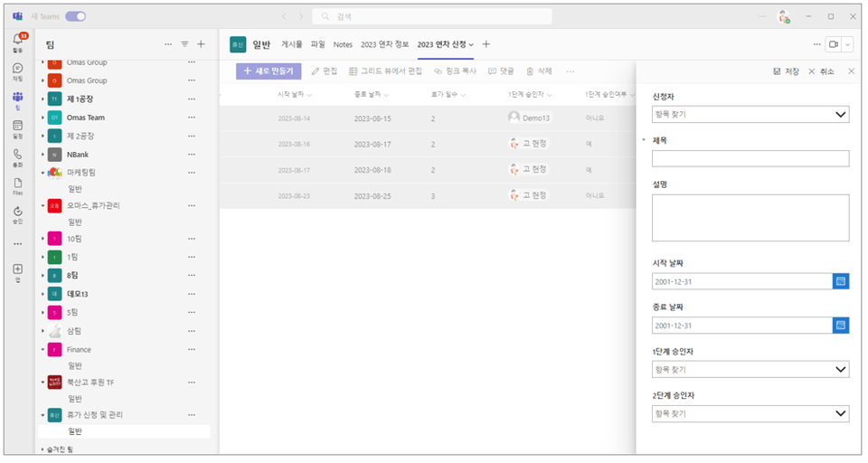Screen dimensions: 868x463
Task: Click 편집 in the list toolbar
Action: pos(325,71)
